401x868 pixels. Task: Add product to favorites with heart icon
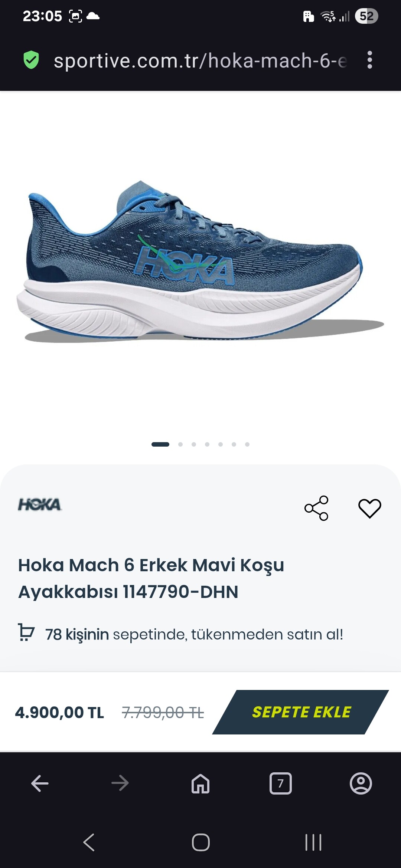tap(369, 508)
